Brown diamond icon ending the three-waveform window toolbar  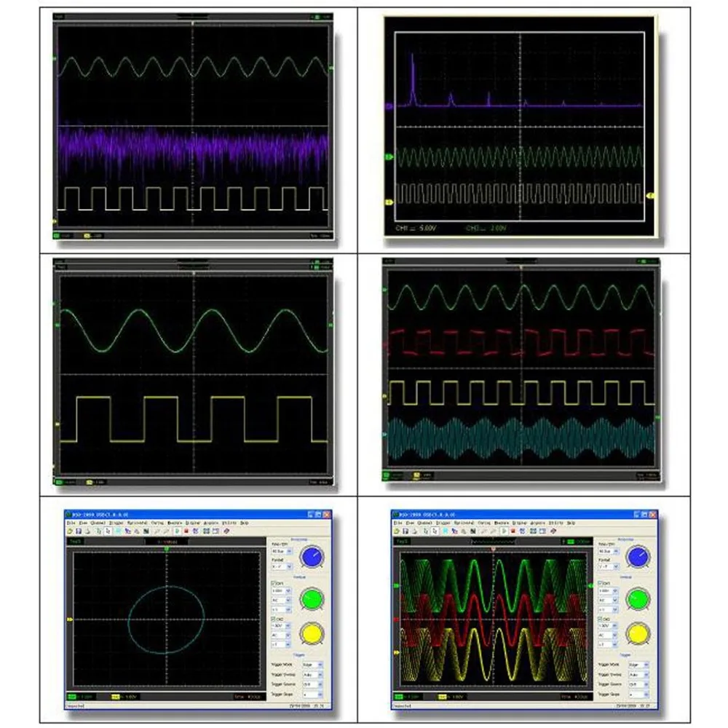click(x=553, y=531)
